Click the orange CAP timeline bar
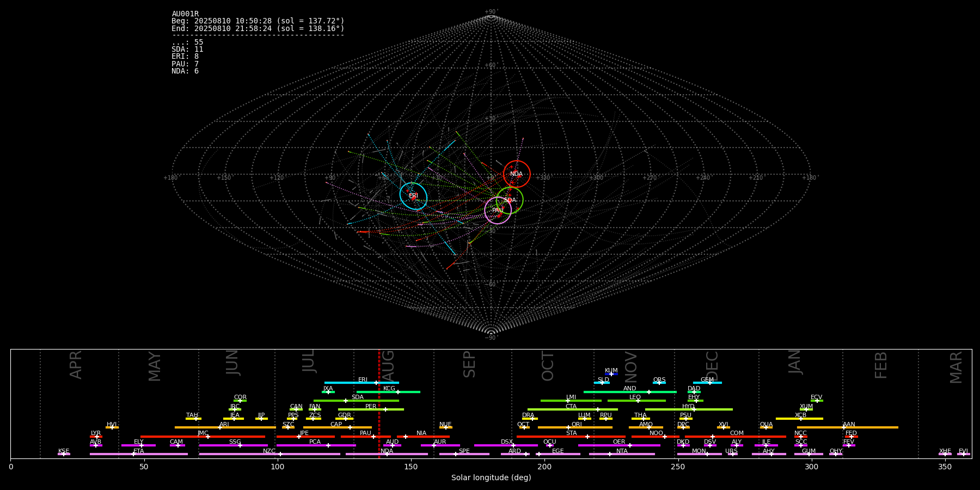980x490 pixels. 338,427
